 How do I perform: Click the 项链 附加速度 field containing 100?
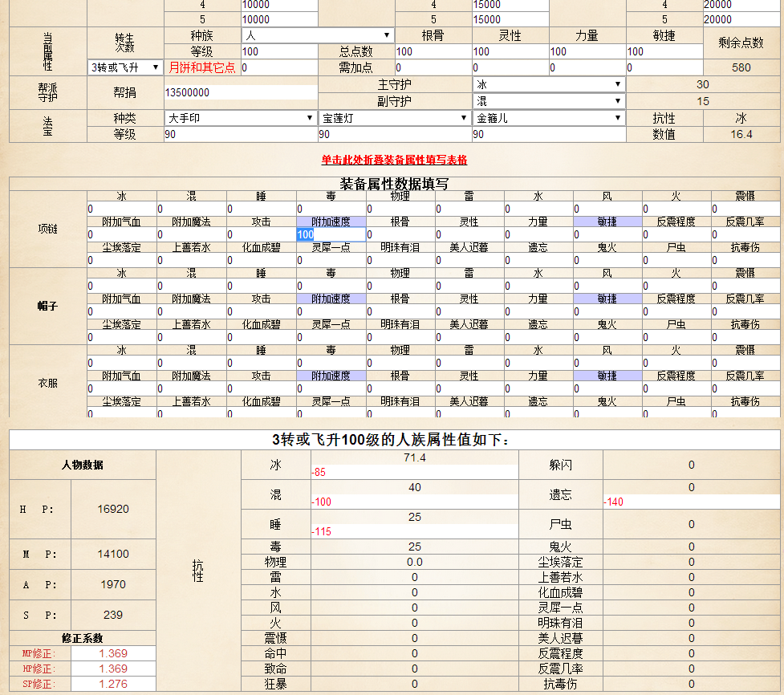[x=331, y=234]
